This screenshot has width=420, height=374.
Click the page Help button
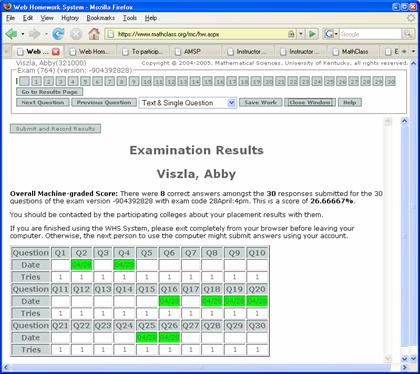click(x=350, y=102)
